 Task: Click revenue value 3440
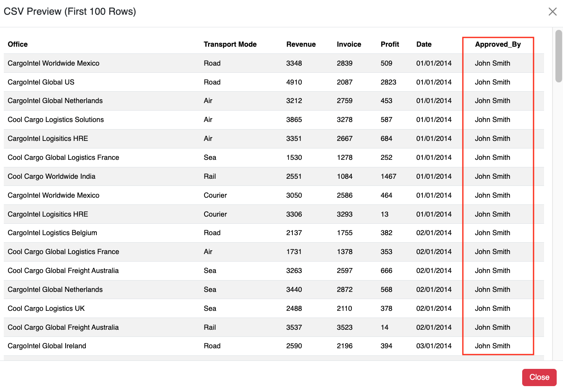[294, 289]
